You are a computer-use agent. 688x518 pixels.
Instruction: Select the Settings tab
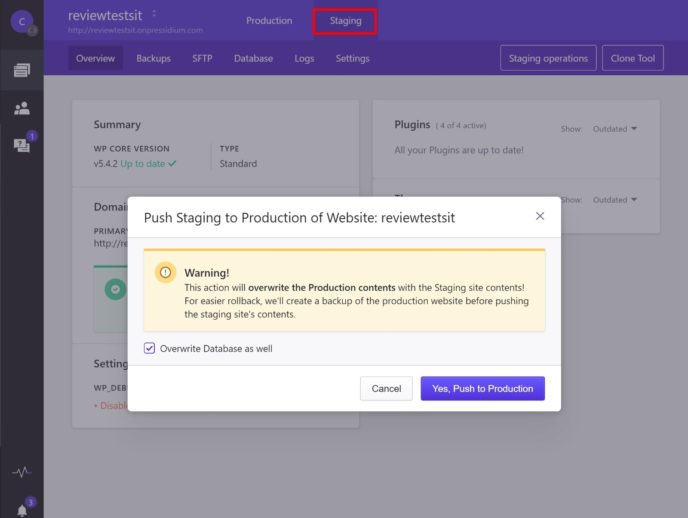pyautogui.click(x=352, y=58)
